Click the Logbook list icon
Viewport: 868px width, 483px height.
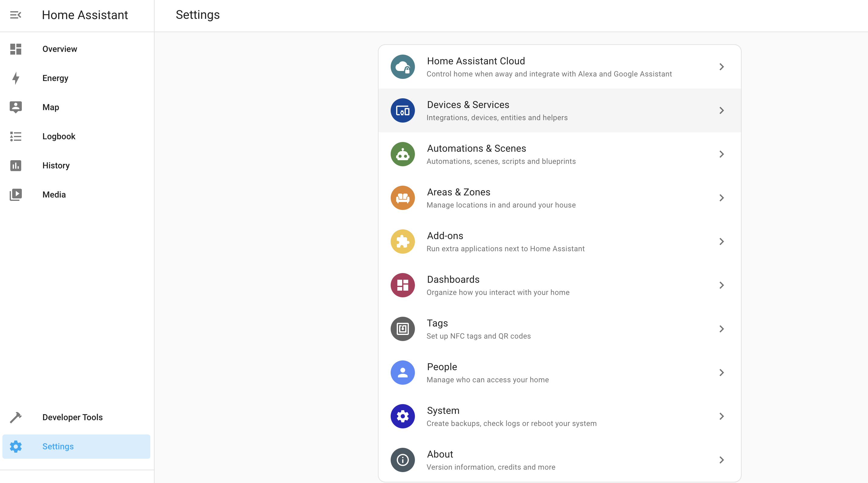point(15,136)
